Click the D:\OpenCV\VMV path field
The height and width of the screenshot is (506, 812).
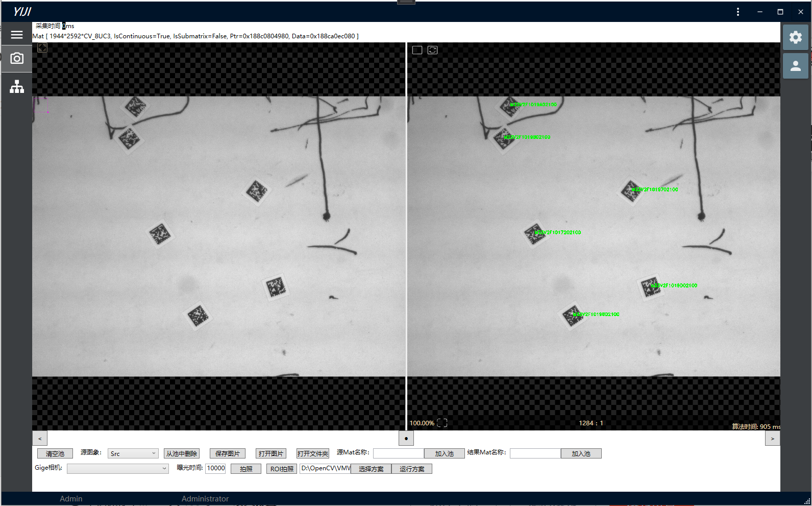pyautogui.click(x=325, y=468)
